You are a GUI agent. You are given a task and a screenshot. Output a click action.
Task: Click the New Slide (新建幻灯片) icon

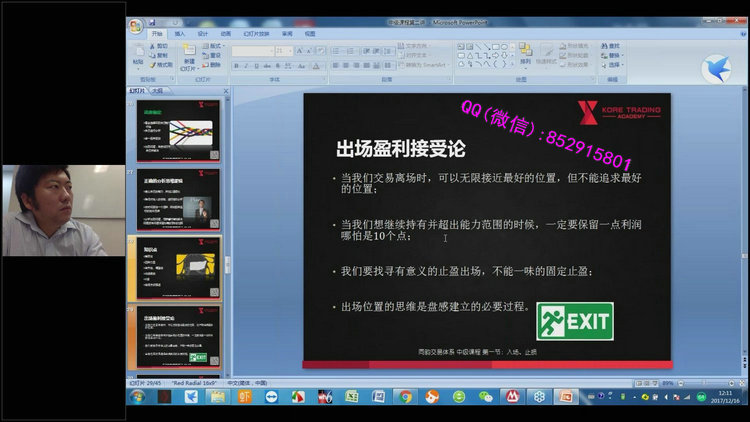point(189,51)
